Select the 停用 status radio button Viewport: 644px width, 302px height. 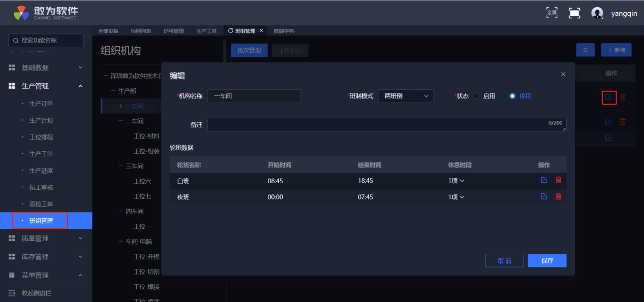(512, 96)
